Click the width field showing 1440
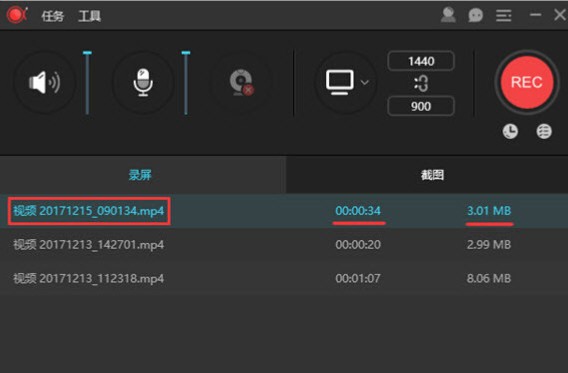Screen dimensions: 568x373 (x=421, y=61)
